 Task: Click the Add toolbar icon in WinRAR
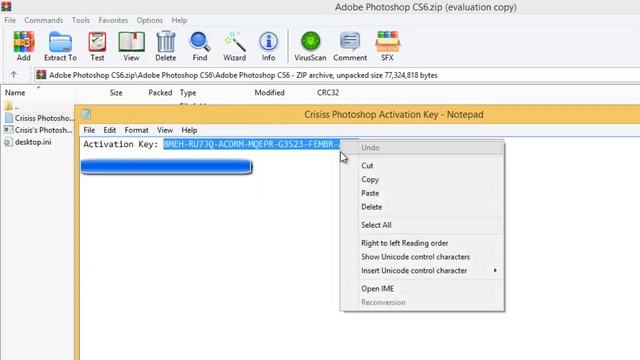[x=24, y=46]
